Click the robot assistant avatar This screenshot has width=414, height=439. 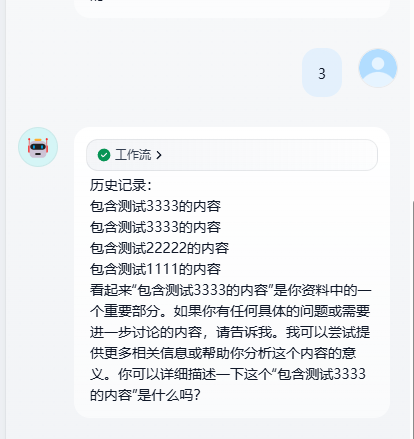pyautogui.click(x=38, y=147)
